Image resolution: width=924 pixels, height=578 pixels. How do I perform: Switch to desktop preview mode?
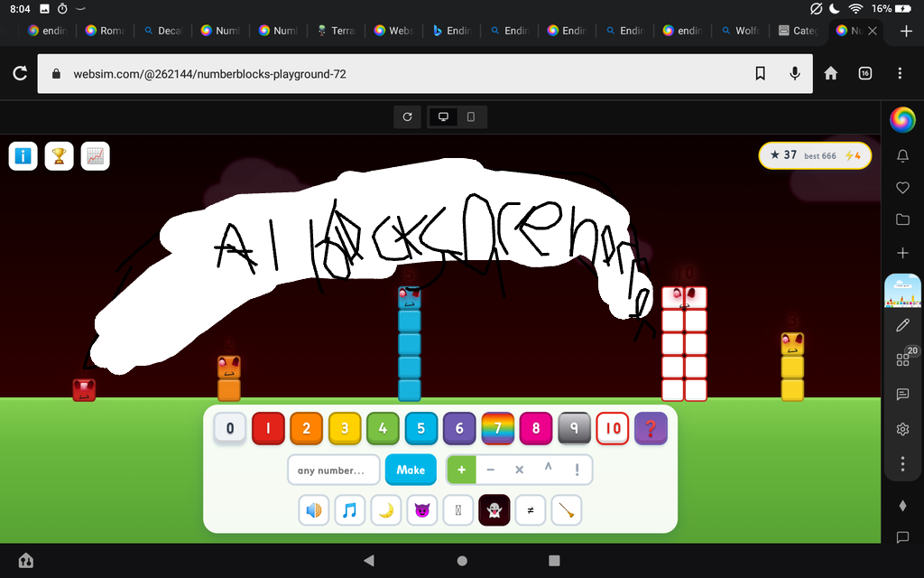point(443,117)
